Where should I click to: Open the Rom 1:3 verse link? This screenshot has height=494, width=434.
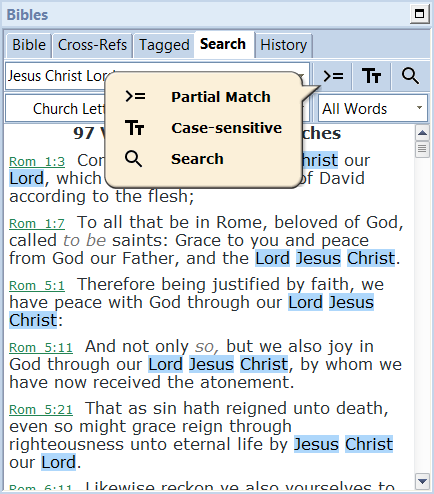click(37, 162)
